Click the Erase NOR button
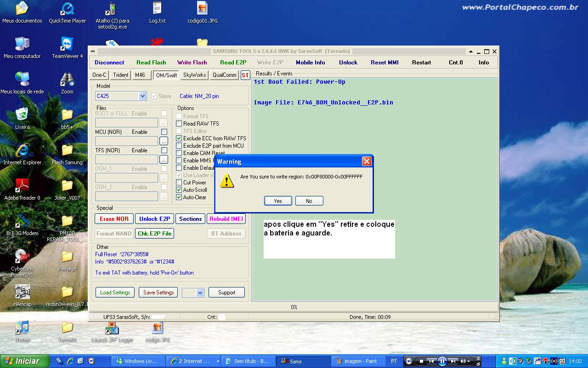This screenshot has width=588, height=368. [x=114, y=219]
